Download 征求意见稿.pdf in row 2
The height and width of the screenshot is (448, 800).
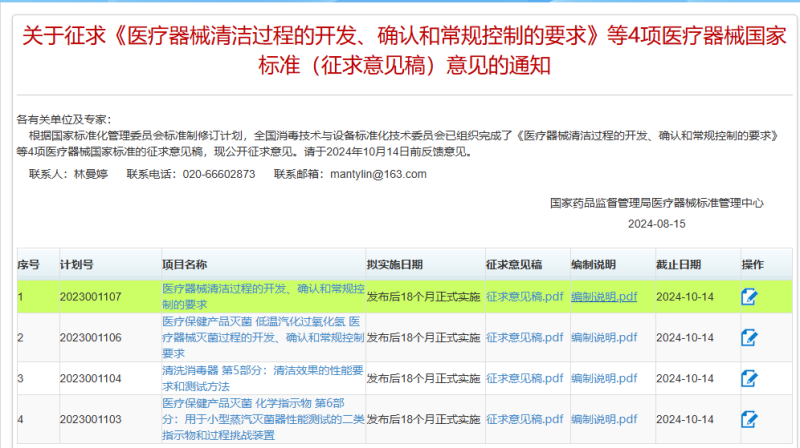[524, 338]
